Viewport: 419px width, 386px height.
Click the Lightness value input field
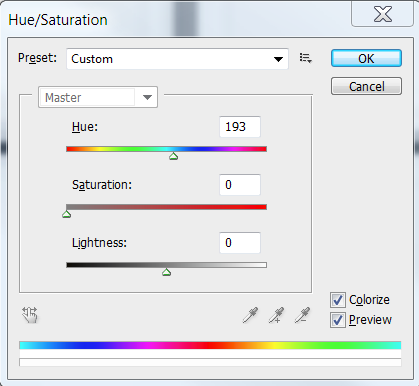240,243
